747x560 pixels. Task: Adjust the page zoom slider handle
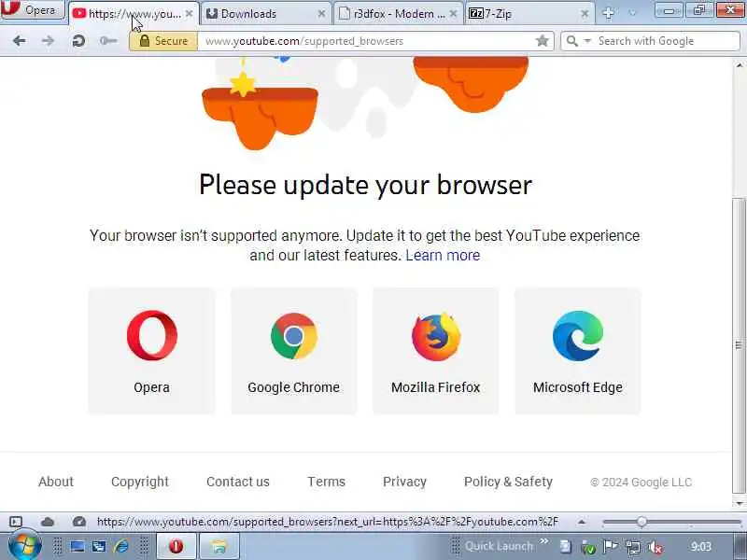point(641,522)
